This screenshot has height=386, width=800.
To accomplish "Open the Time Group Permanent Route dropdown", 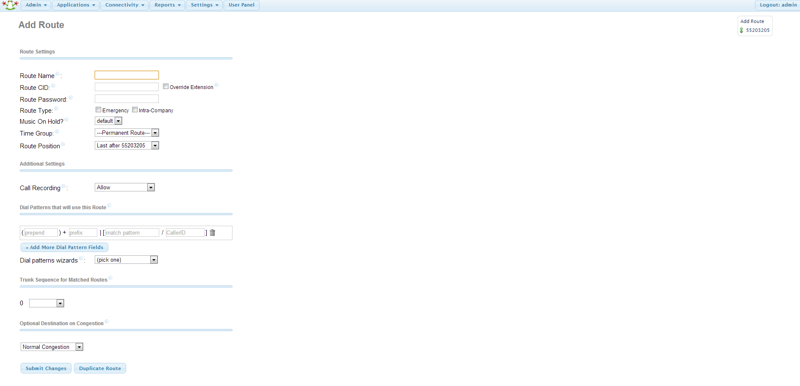I will 127,133.
